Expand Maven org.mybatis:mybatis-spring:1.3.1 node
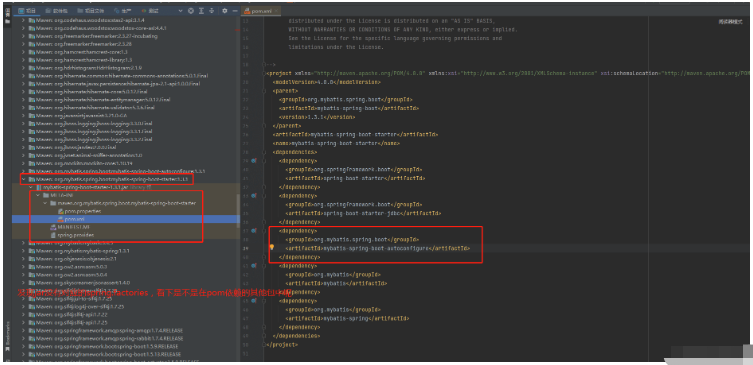The image size is (753, 365). 24,251
